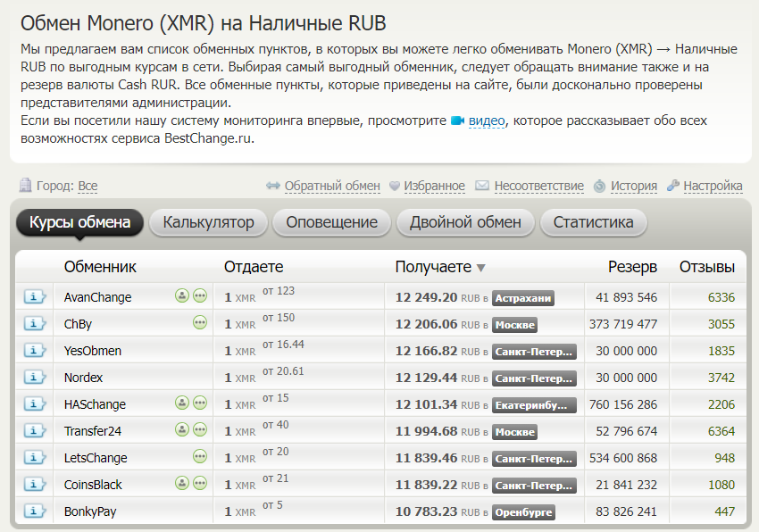
Task: Click the speech-bubble icon beside AvanChange
Action: pyautogui.click(x=200, y=295)
